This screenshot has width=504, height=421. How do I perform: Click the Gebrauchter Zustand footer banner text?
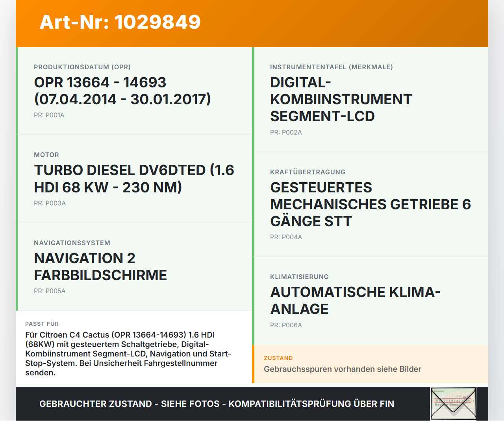click(x=217, y=404)
